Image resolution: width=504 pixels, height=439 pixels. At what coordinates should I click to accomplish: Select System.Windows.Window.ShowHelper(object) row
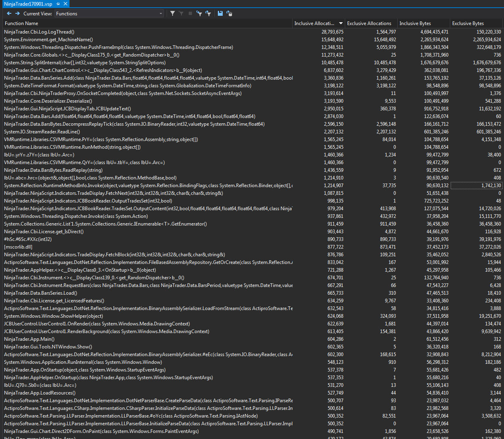click(x=252, y=316)
